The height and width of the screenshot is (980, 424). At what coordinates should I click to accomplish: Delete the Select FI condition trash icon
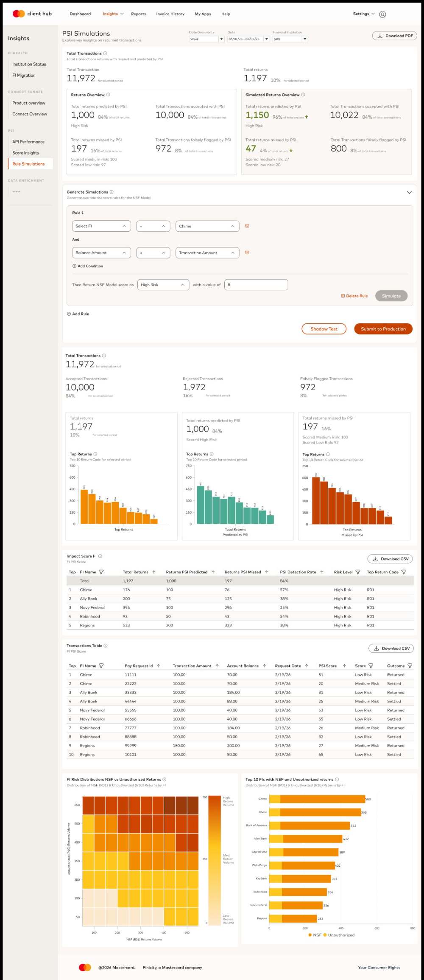(247, 226)
